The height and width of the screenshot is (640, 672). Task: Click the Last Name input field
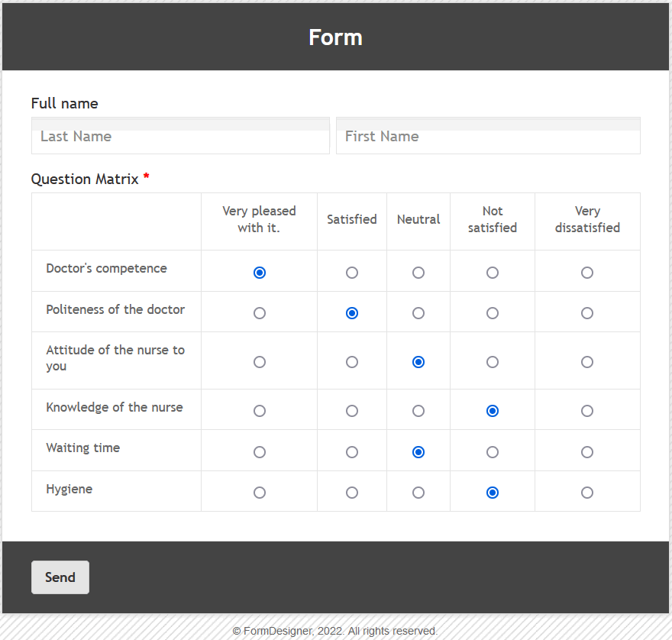(x=180, y=137)
